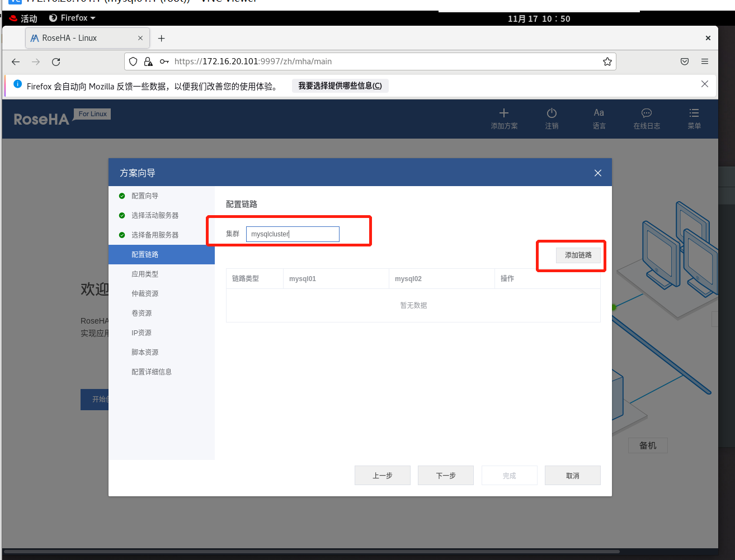
Task: Open the RoseHA menu list icon
Action: (x=694, y=113)
